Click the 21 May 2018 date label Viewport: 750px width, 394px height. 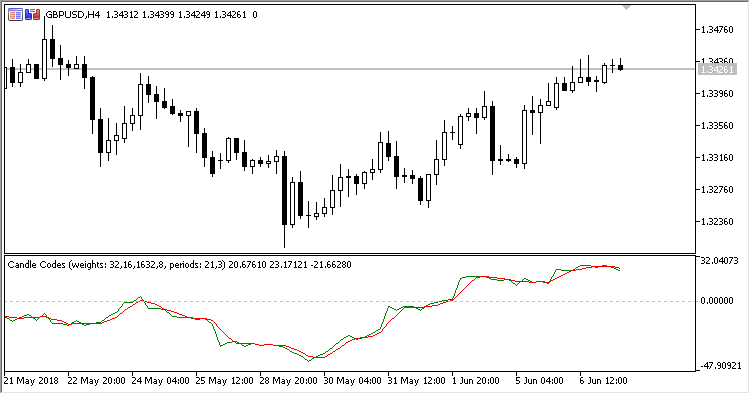click(x=31, y=381)
